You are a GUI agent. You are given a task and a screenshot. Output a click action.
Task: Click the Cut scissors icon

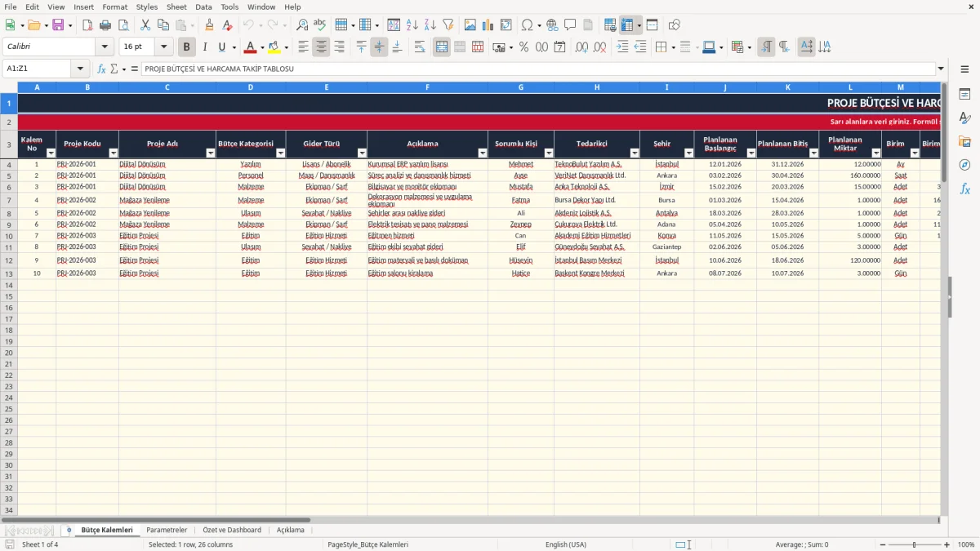145,25
